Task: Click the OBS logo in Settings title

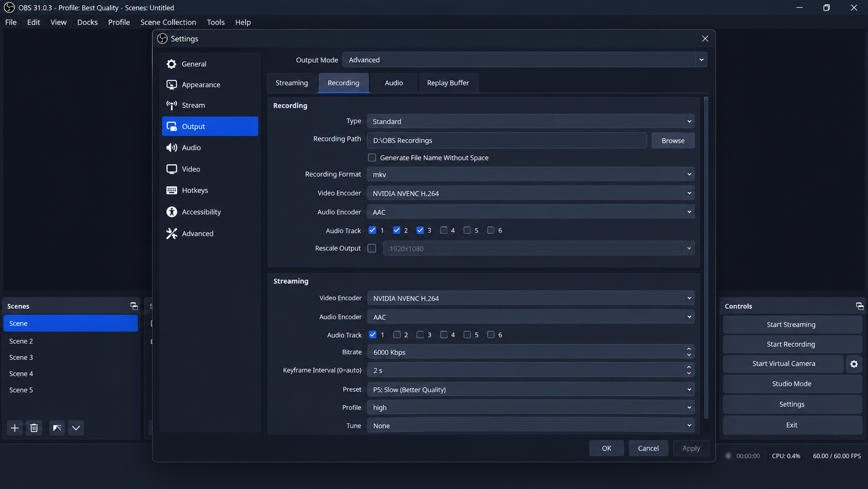Action: coord(162,39)
